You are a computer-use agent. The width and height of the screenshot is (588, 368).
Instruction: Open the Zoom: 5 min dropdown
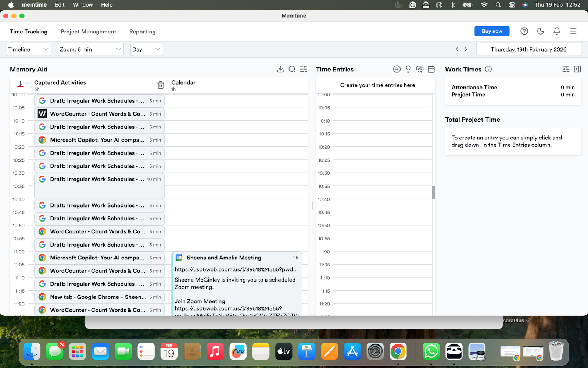coord(90,49)
